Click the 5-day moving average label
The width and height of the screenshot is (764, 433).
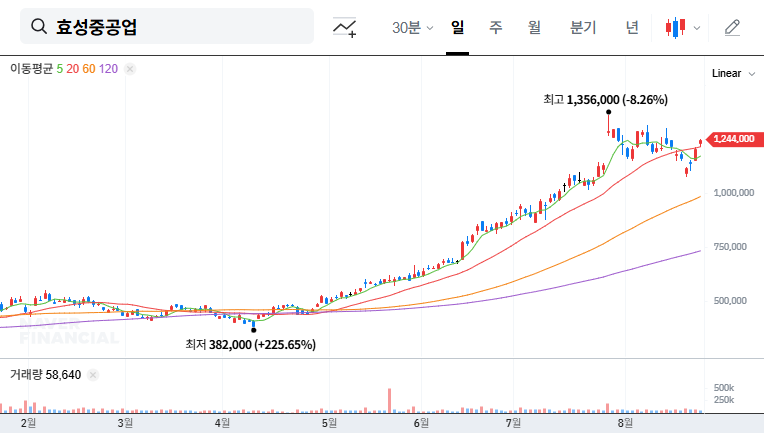59,69
